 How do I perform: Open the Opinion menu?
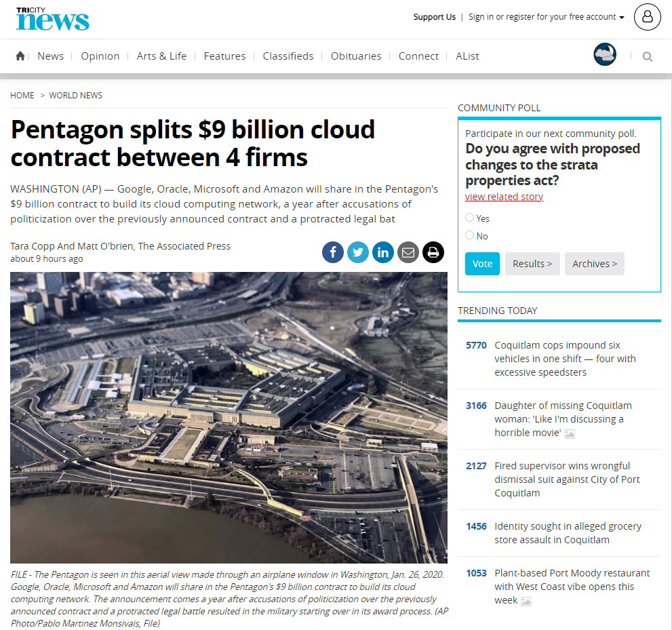[x=100, y=56]
